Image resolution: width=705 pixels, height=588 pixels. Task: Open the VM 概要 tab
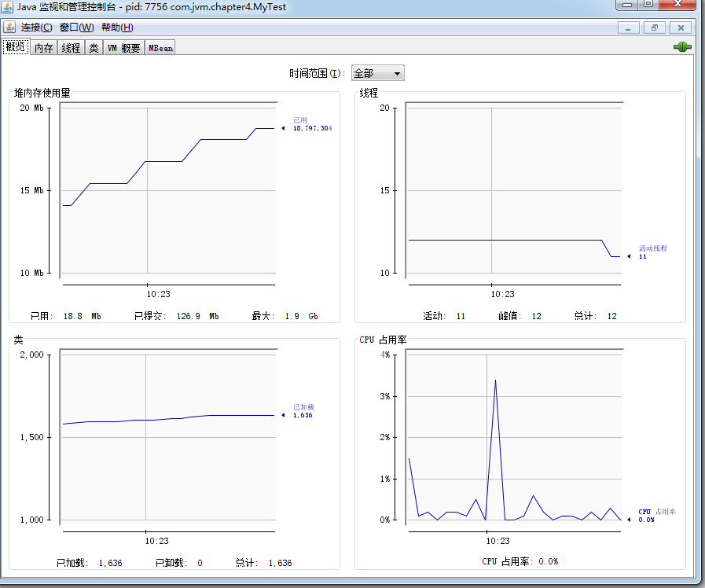pyautogui.click(x=123, y=48)
